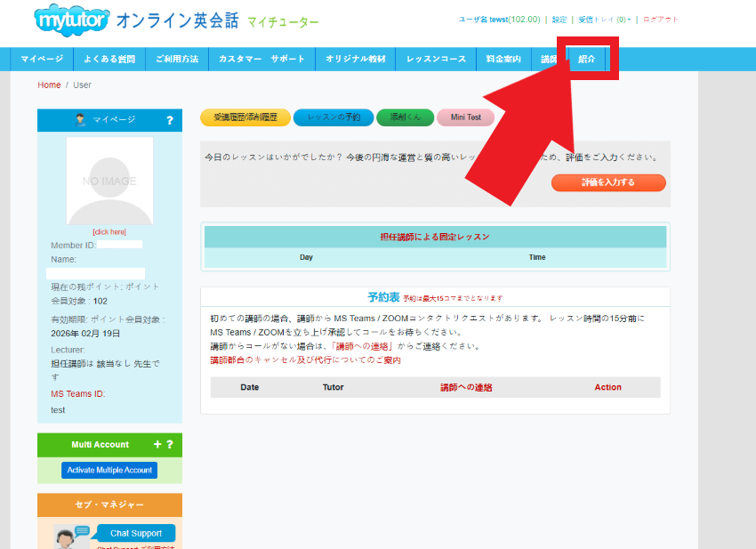Open the マイページ navigation menu

tap(42, 59)
